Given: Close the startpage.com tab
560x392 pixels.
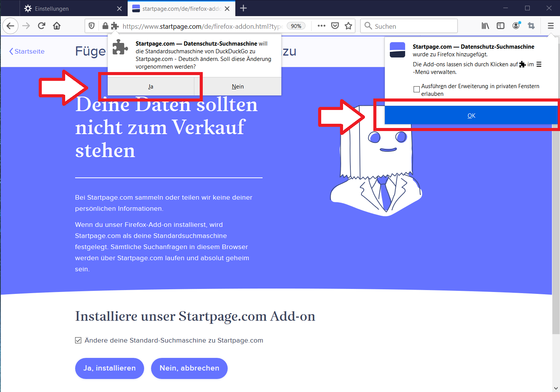Looking at the screenshot, I should (227, 8).
